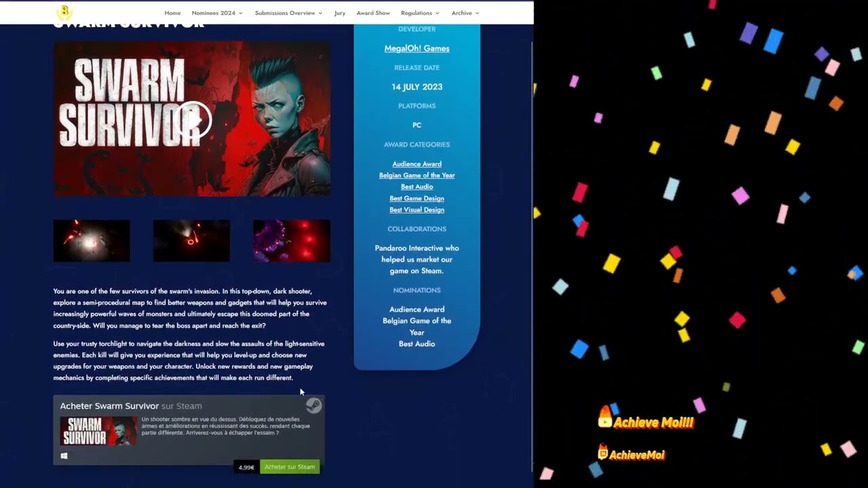
Task: Expand the Submissions Overview dropdown
Action: pyautogui.click(x=289, y=13)
